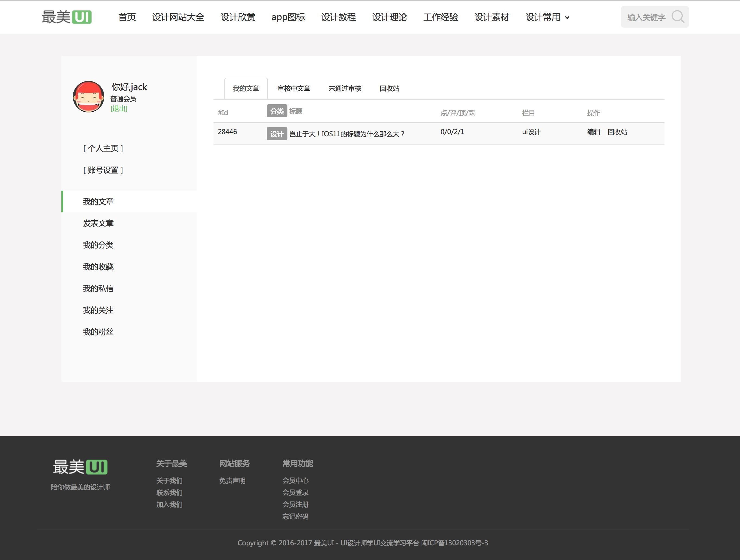
Task: Click the search magnifier icon
Action: tap(678, 17)
